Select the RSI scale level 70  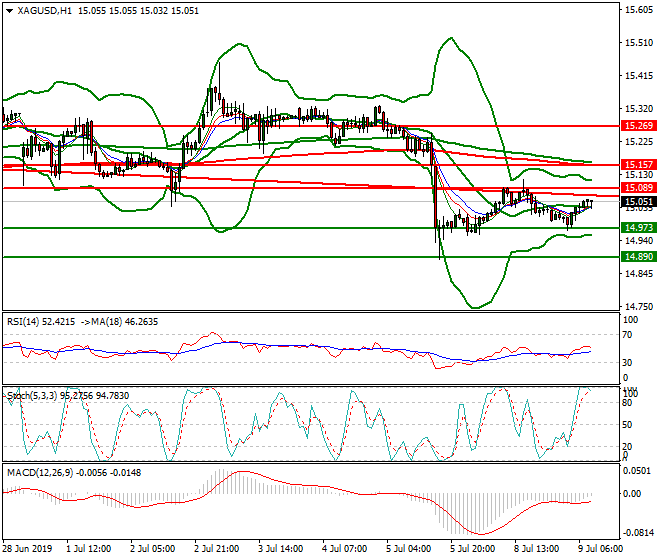pyautogui.click(x=627, y=335)
